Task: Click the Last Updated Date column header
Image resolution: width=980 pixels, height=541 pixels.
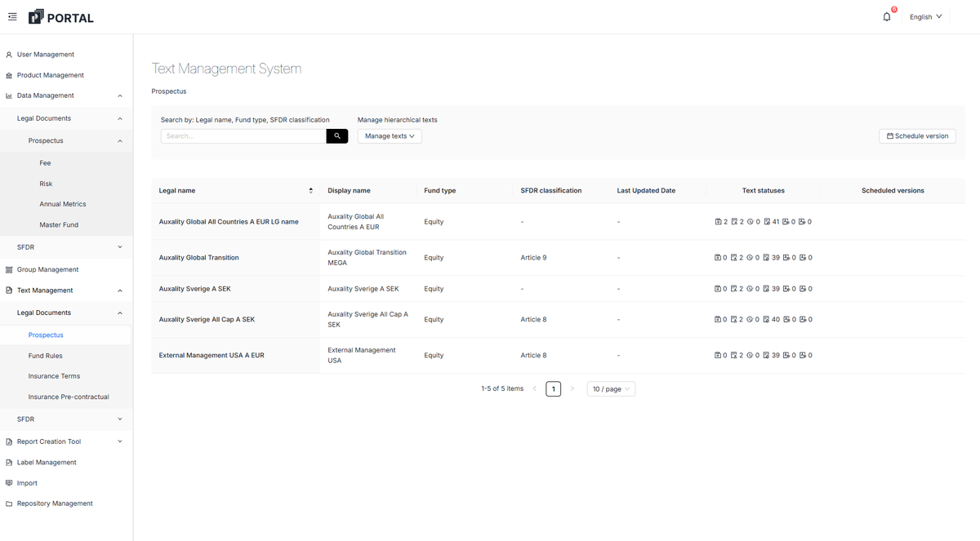Action: point(646,191)
